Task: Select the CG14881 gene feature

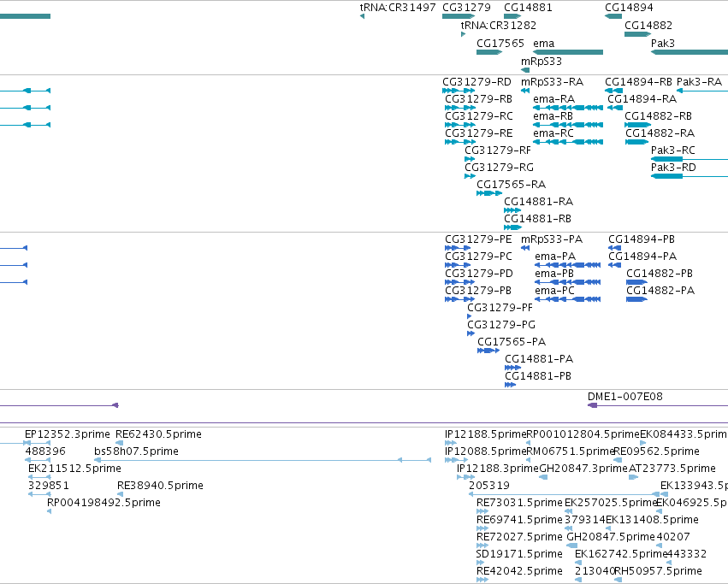Action: [512, 16]
